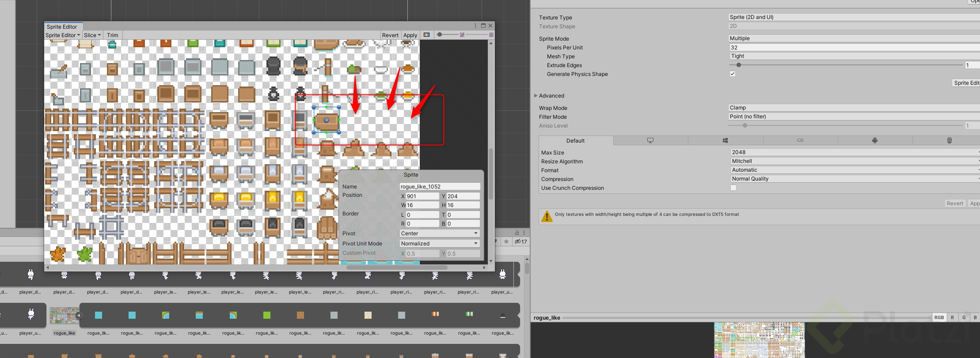Toggle hidden packages eye icon showing 17
980x358 pixels.
(x=521, y=241)
